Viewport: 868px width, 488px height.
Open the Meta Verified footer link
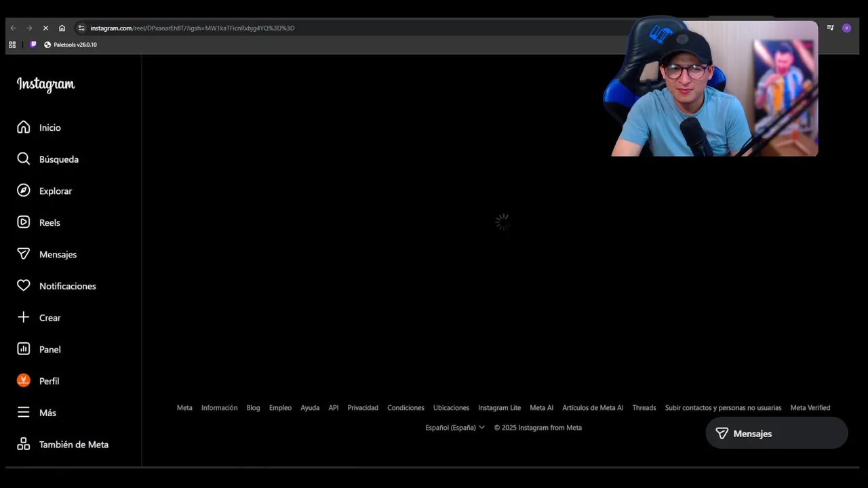pos(810,408)
